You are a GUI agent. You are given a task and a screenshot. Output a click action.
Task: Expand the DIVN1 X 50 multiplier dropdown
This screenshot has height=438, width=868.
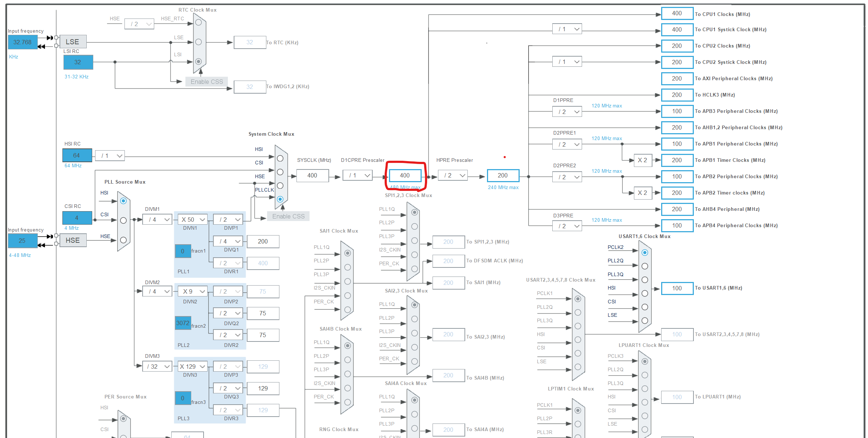pos(193,220)
